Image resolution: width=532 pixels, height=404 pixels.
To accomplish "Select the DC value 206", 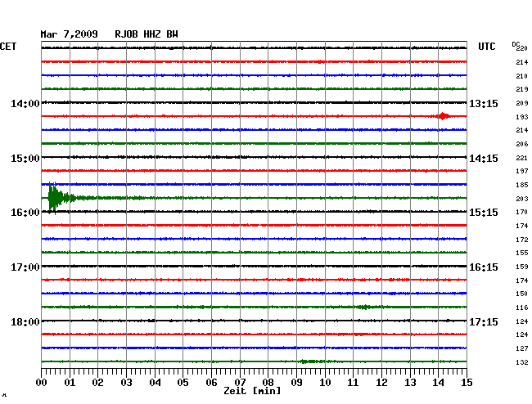I will (522, 144).
